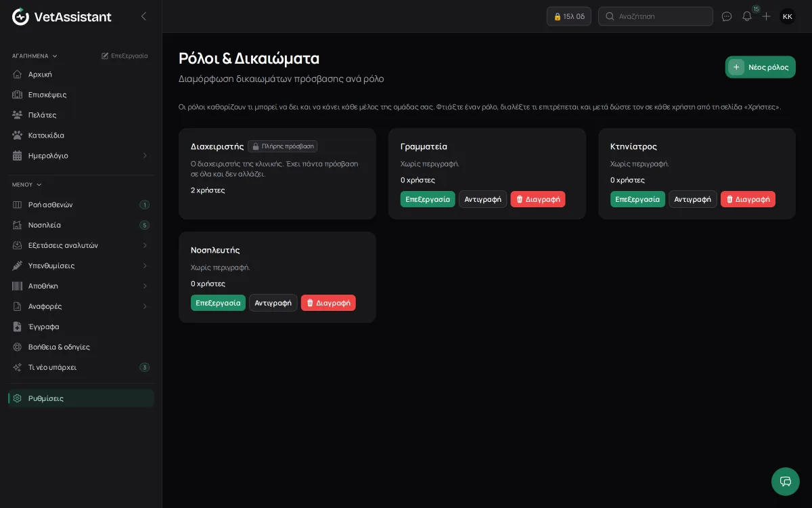The image size is (812, 508).
Task: Click the plus icon in the header
Action: pos(766,16)
